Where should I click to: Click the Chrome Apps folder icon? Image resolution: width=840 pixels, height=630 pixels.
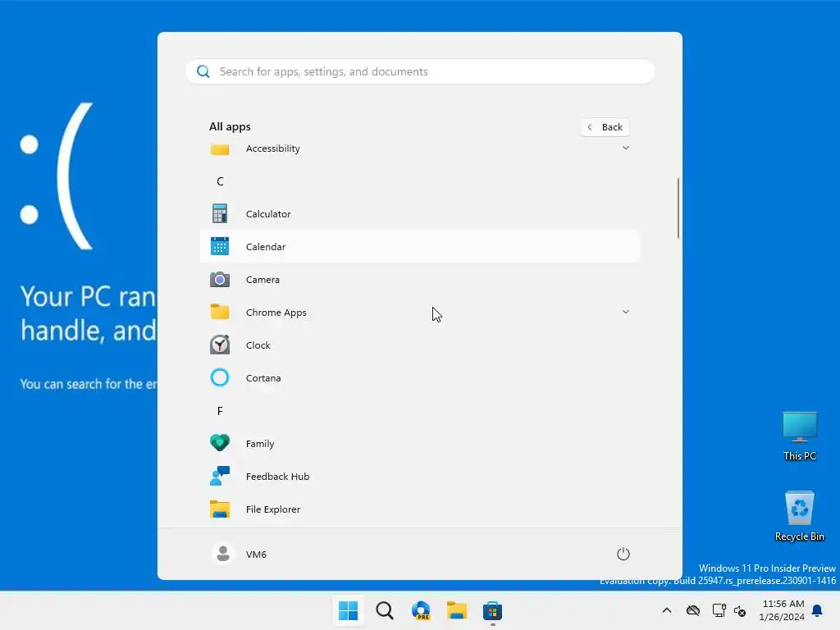(x=220, y=312)
